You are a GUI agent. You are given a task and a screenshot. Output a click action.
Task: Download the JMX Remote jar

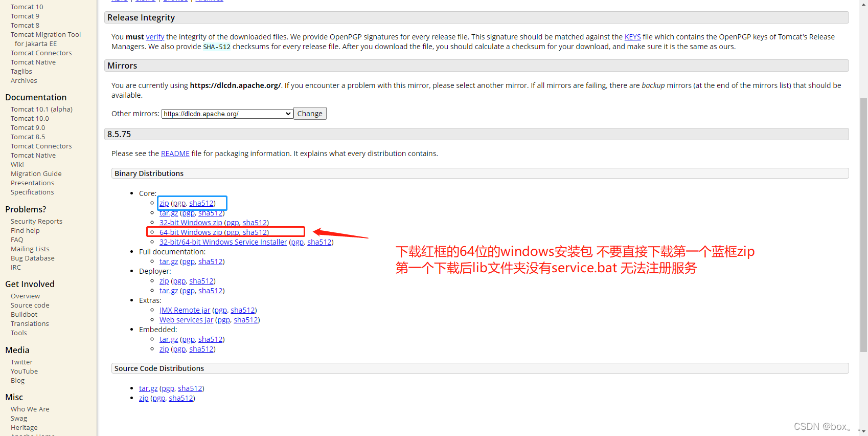(x=185, y=310)
